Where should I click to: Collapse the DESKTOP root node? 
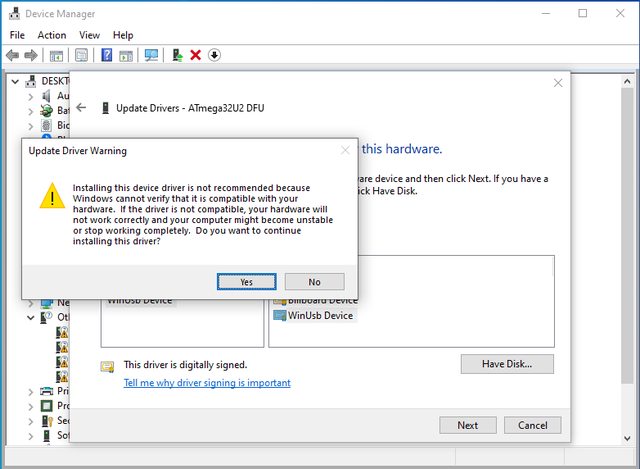click(x=16, y=82)
